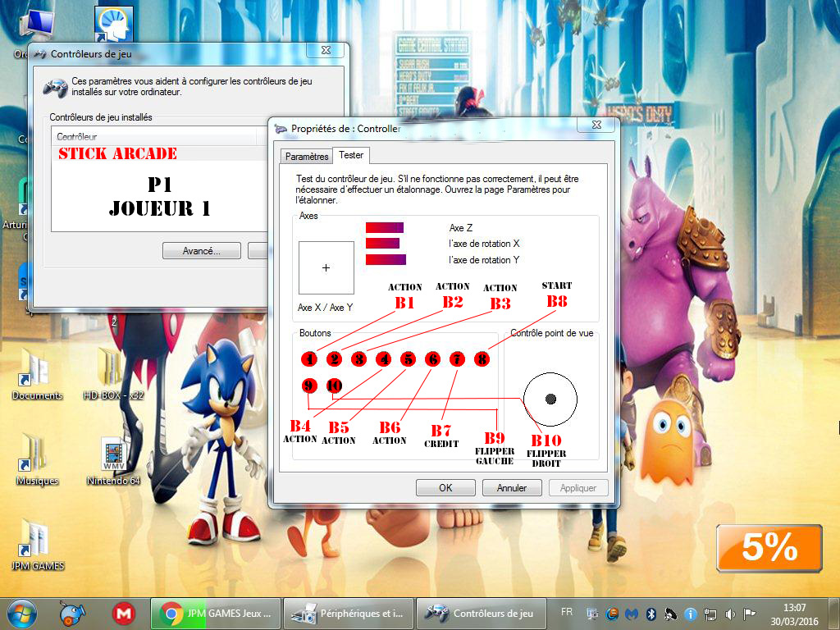Click the Bluetooth tray icon
The width and height of the screenshot is (840, 630).
coord(651,614)
